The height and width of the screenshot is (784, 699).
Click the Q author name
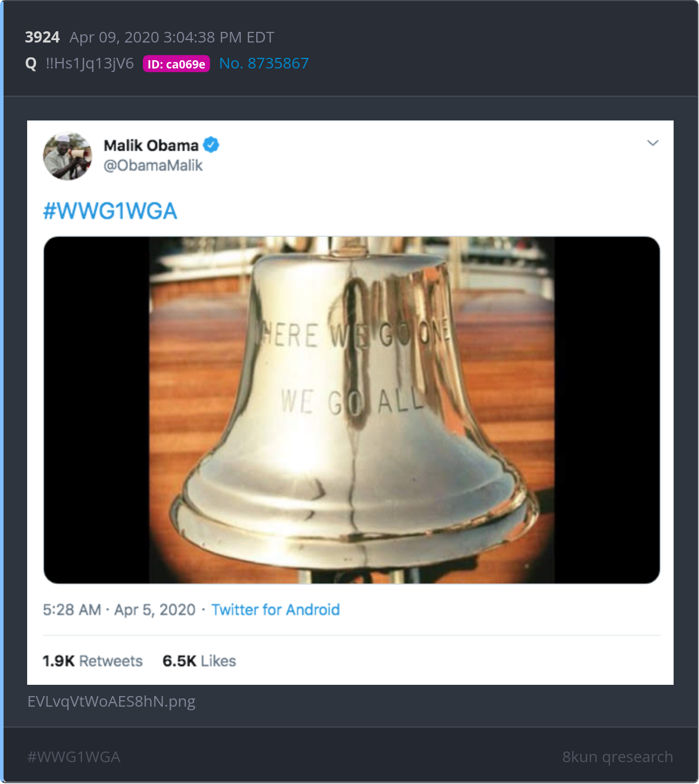pyautogui.click(x=31, y=64)
